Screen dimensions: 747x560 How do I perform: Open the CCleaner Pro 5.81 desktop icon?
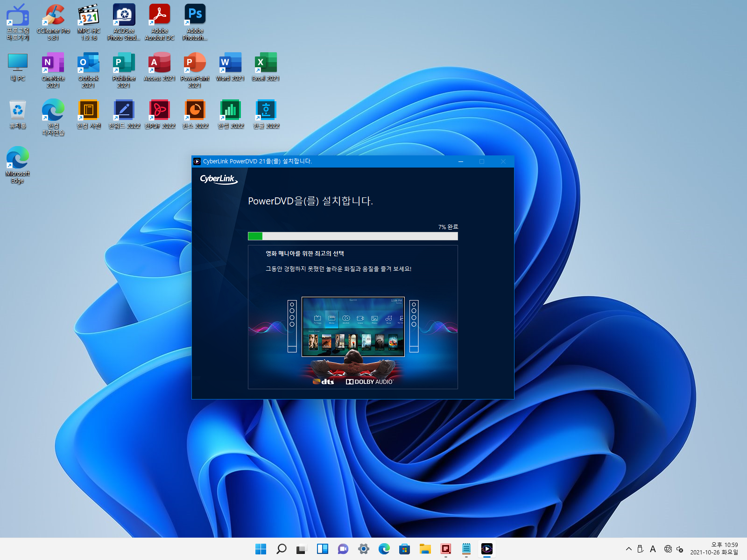pyautogui.click(x=53, y=22)
